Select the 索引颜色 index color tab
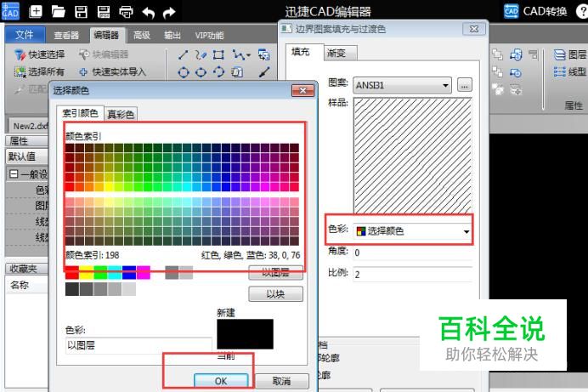The width and height of the screenshot is (588, 392). coord(80,113)
